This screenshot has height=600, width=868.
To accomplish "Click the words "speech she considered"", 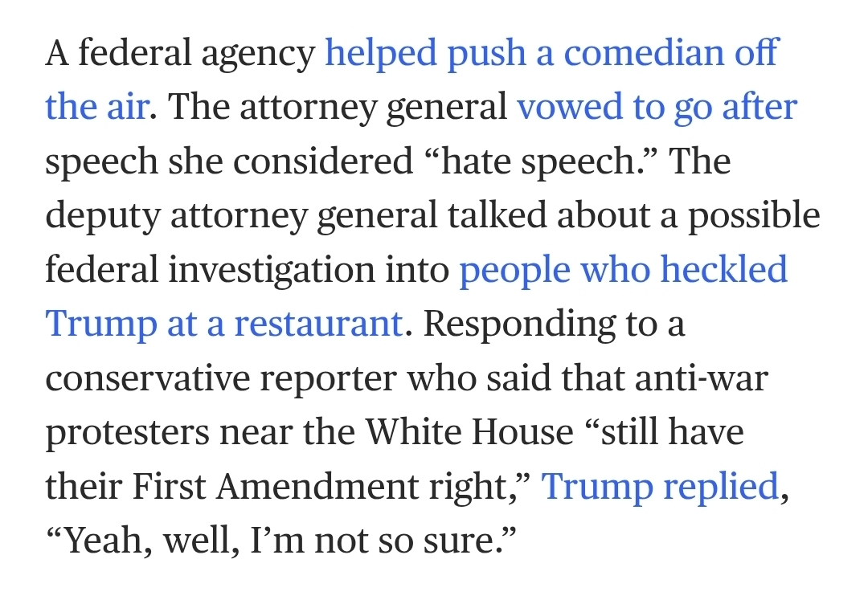I will [228, 161].
